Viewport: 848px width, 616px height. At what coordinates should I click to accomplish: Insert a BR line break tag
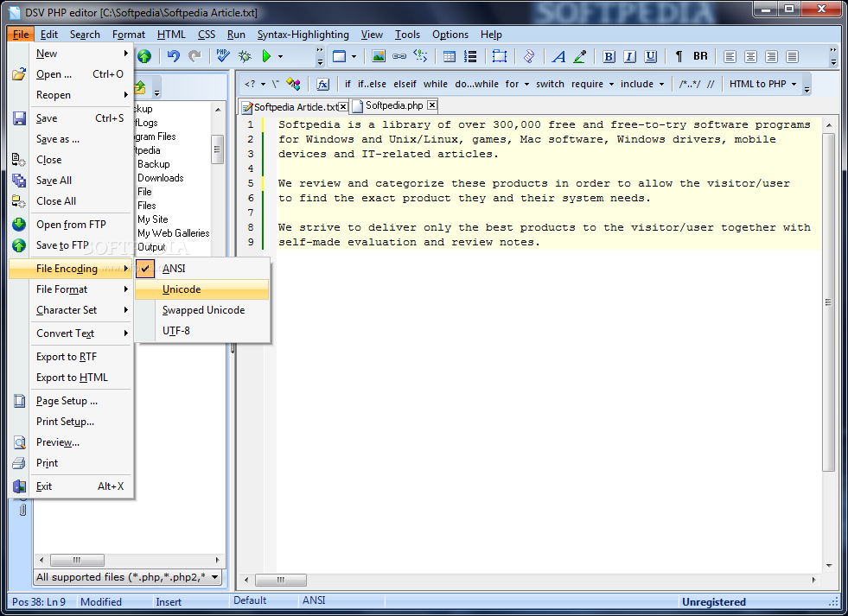pyautogui.click(x=700, y=56)
